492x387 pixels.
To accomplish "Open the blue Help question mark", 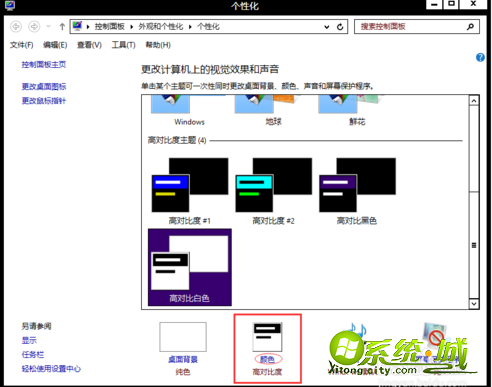I will [x=480, y=57].
